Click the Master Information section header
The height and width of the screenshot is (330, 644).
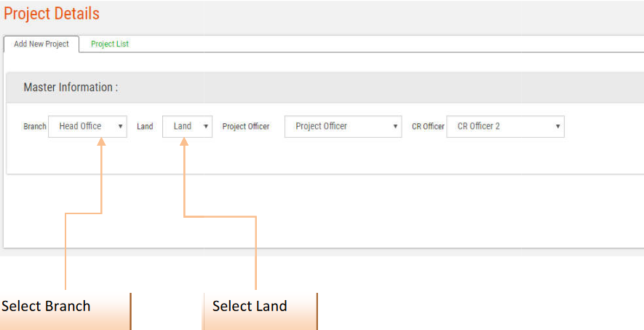71,87
